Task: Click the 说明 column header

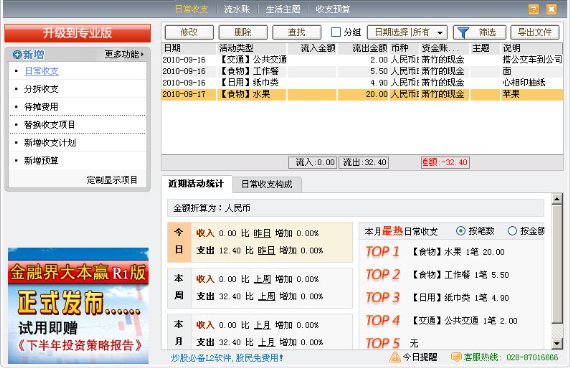Action: point(531,48)
